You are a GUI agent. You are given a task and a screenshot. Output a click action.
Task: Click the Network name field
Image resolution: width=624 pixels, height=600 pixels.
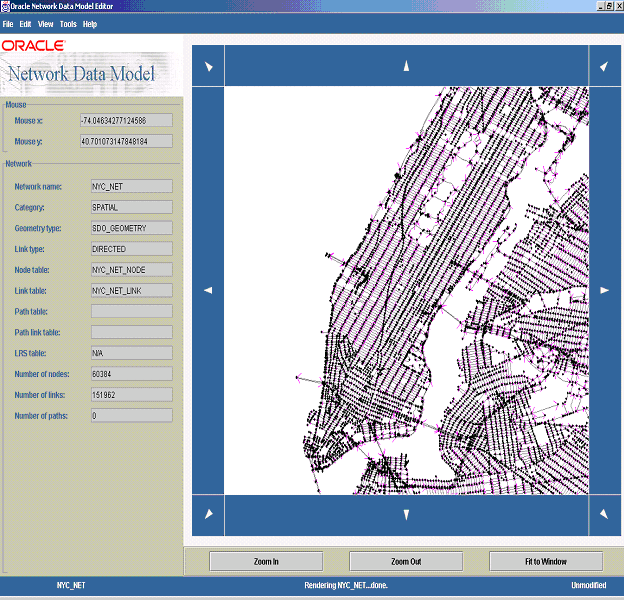[131, 186]
